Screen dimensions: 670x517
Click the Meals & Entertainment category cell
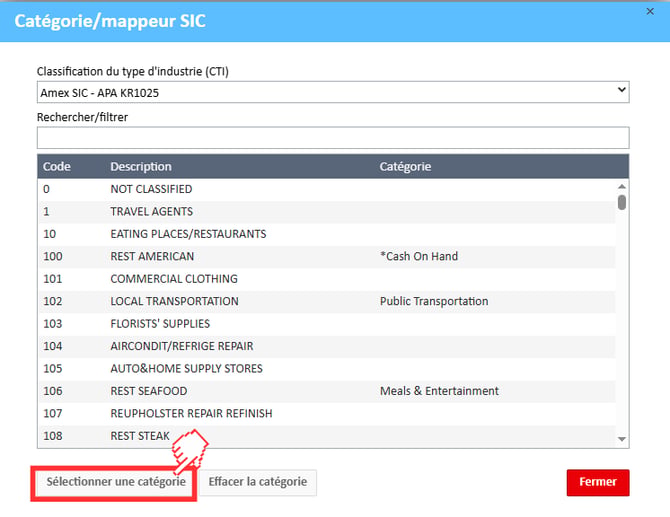click(439, 391)
